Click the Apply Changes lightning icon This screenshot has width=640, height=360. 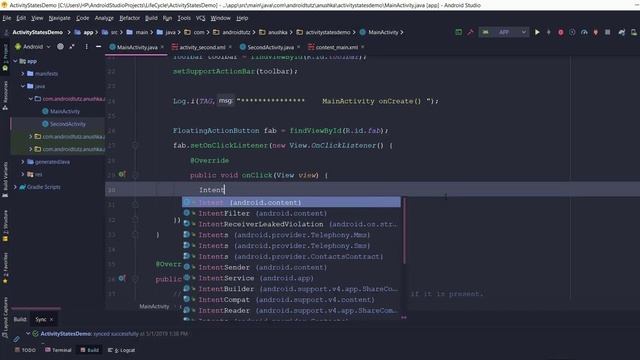tap(549, 32)
